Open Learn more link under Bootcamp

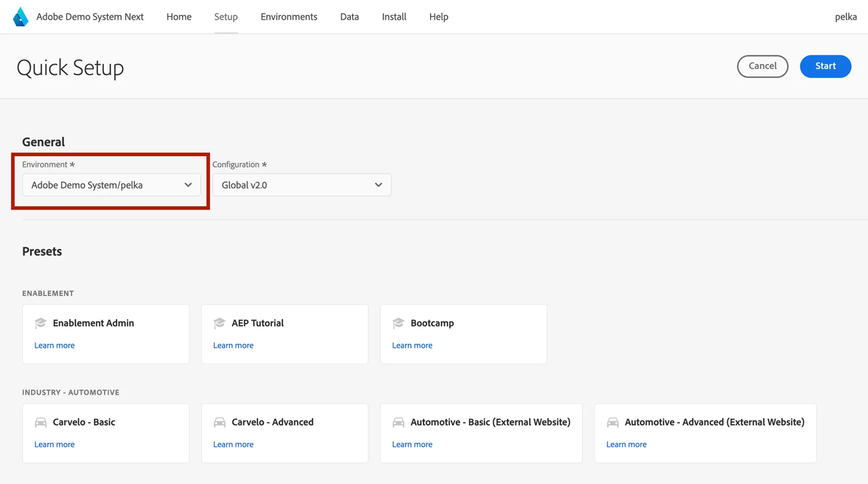pyautogui.click(x=412, y=346)
